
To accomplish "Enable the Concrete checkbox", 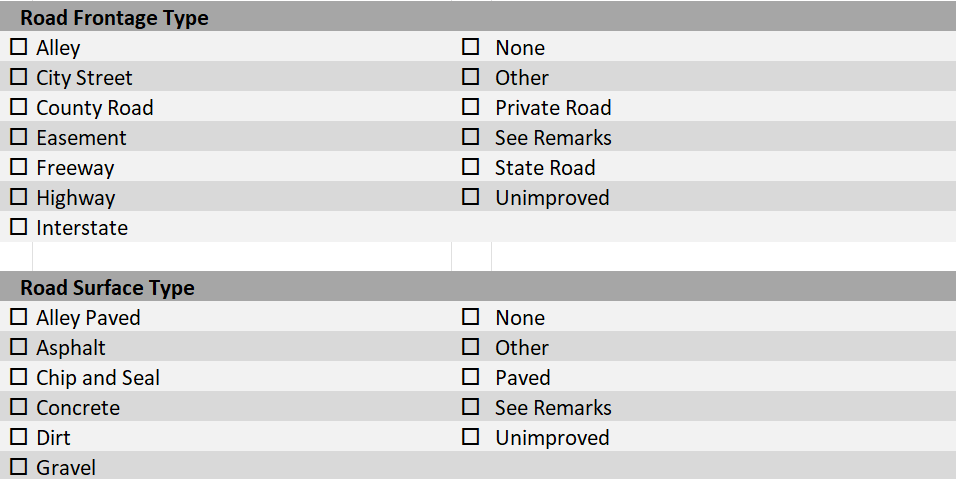I will point(19,406).
